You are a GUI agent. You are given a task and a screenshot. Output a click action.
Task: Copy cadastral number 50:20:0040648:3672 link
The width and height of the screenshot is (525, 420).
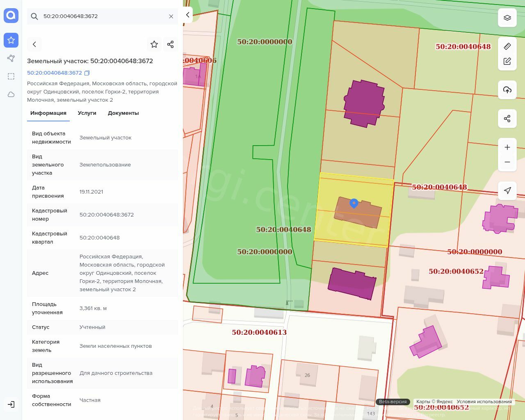tap(87, 73)
